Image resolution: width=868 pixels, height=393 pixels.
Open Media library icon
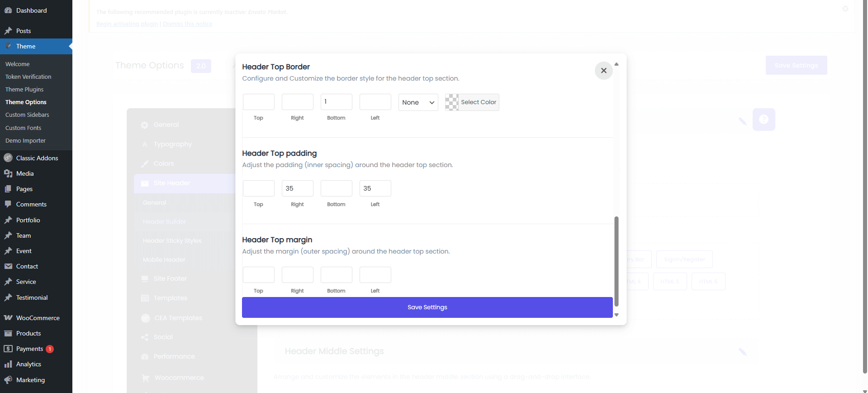click(x=8, y=173)
